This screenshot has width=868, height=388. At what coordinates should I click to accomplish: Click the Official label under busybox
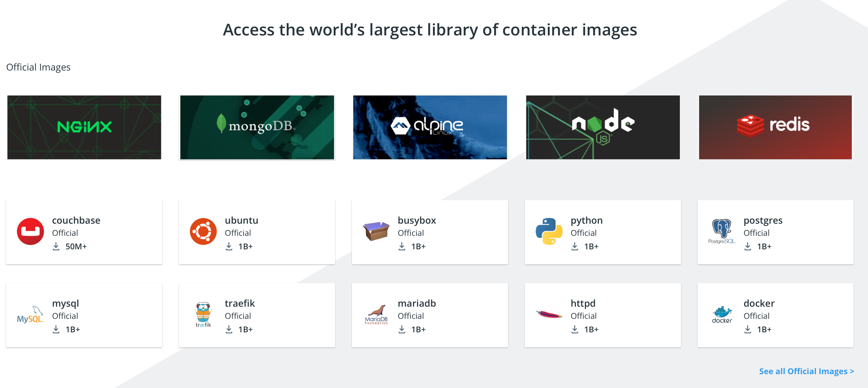[411, 233]
